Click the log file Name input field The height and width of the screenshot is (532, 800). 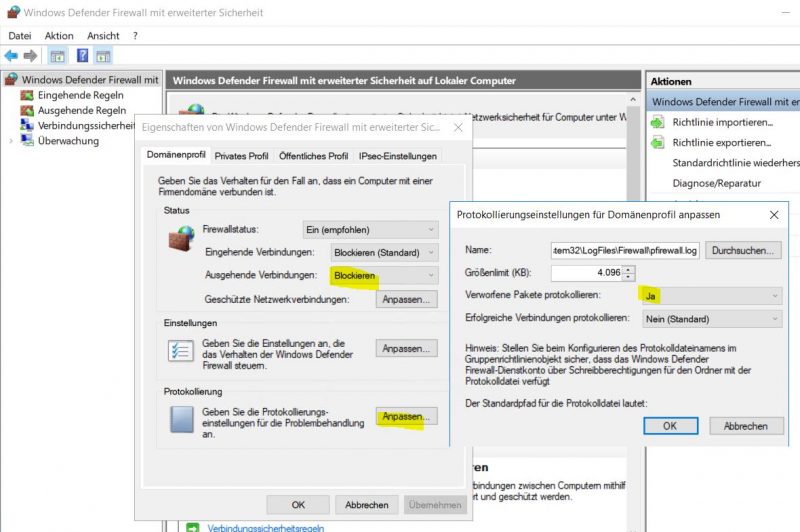coord(625,250)
